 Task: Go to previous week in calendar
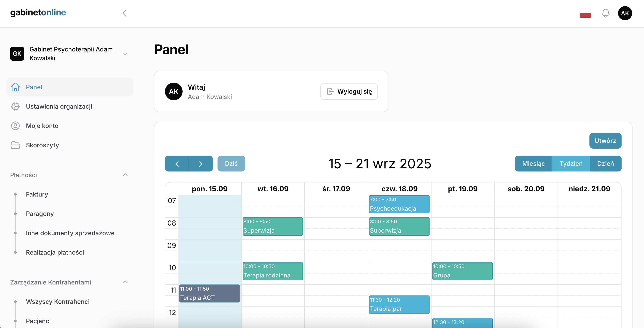pyautogui.click(x=177, y=164)
